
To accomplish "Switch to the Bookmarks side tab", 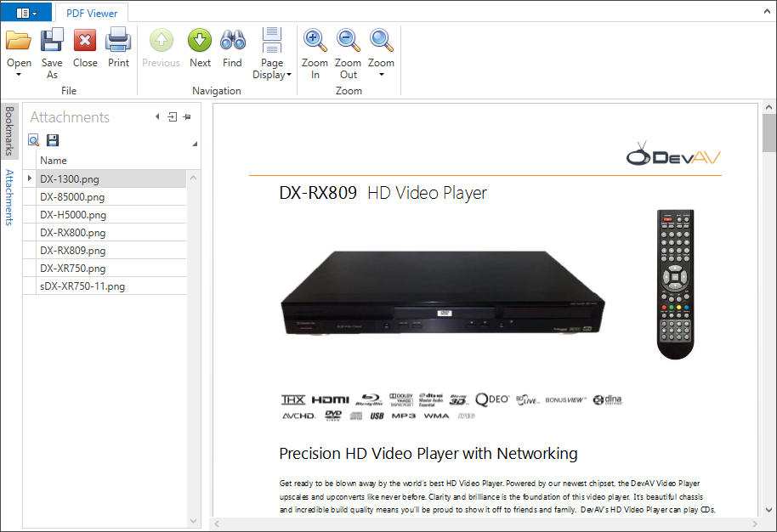I will pyautogui.click(x=9, y=131).
